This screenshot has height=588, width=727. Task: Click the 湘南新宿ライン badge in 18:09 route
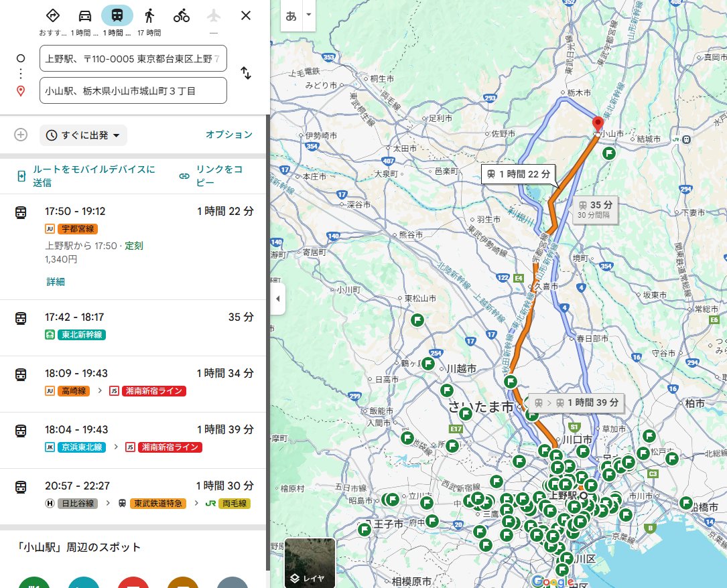point(154,391)
